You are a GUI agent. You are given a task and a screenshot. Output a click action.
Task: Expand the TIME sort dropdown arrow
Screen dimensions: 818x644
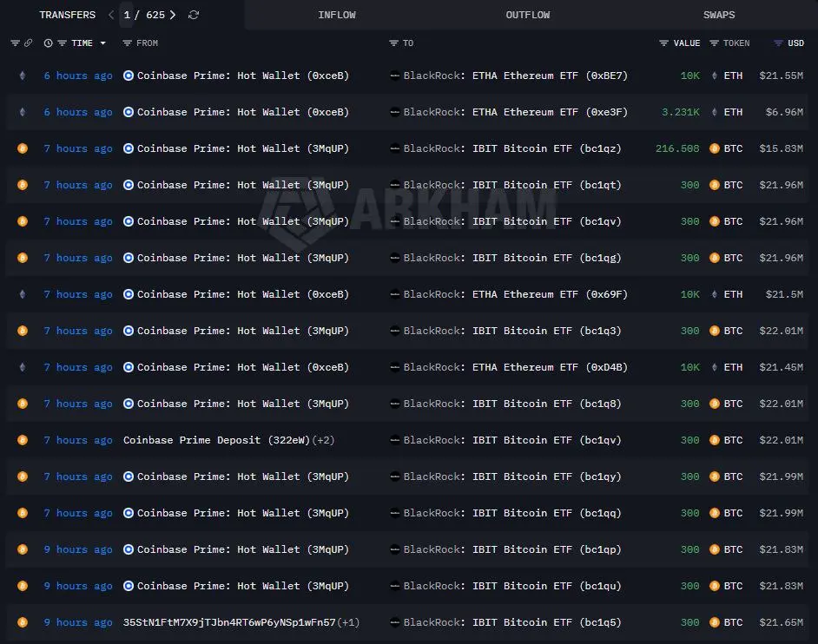[102, 43]
